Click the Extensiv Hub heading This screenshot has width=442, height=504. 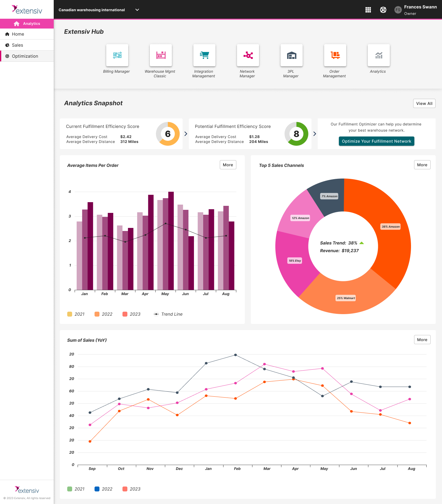click(84, 32)
